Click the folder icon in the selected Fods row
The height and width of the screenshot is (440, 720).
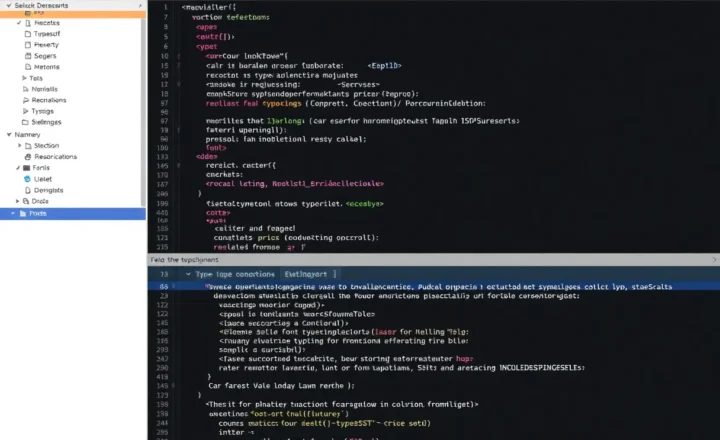pyautogui.click(x=22, y=213)
